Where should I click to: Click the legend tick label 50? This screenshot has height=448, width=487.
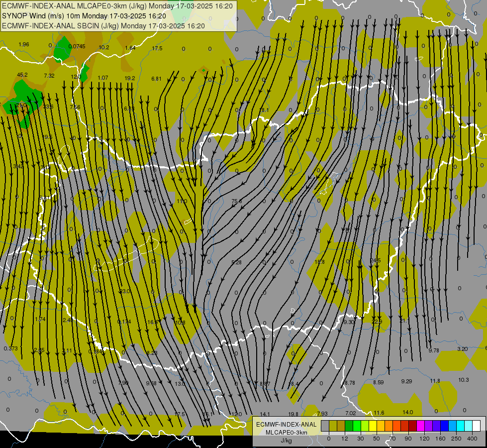(376, 439)
